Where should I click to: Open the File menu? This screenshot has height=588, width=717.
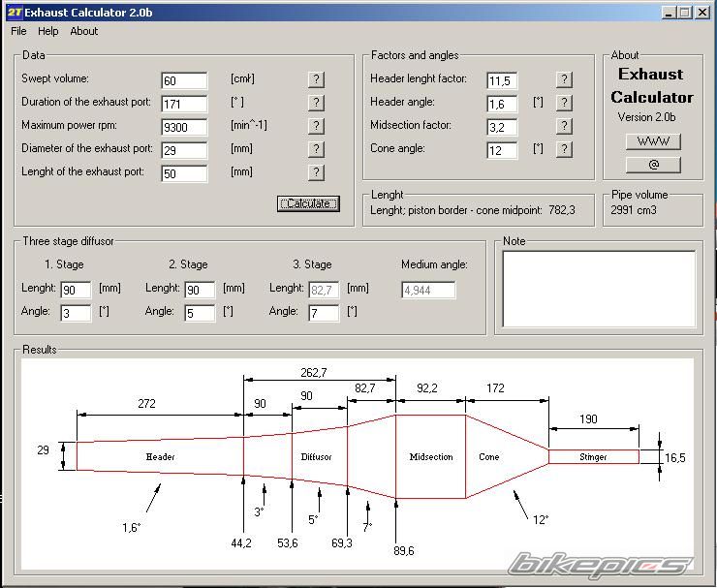[x=18, y=31]
